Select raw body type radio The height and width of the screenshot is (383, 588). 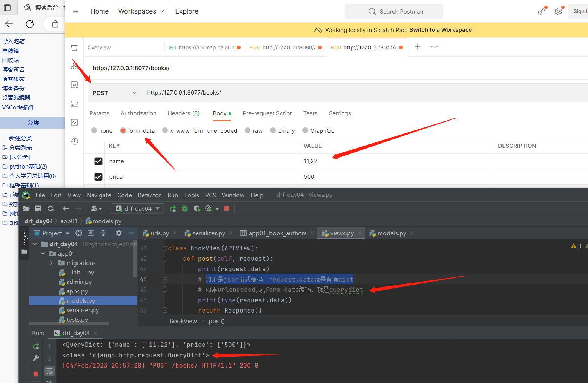(x=254, y=130)
